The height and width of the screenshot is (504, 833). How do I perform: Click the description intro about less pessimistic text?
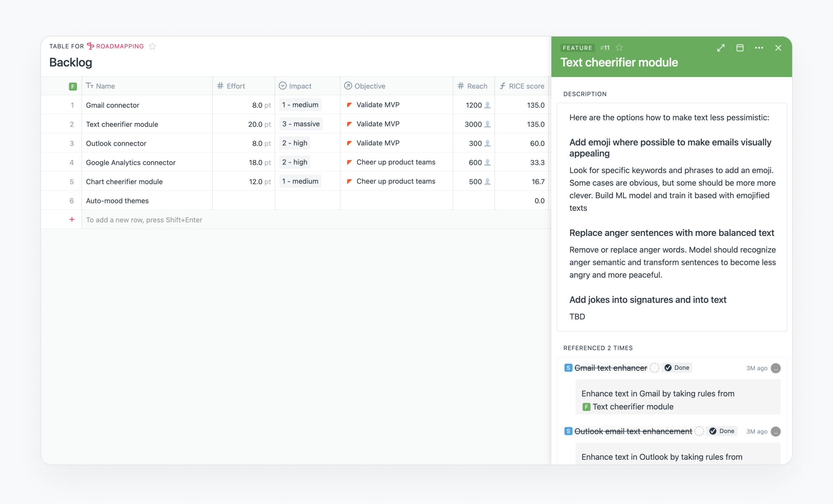tap(669, 117)
